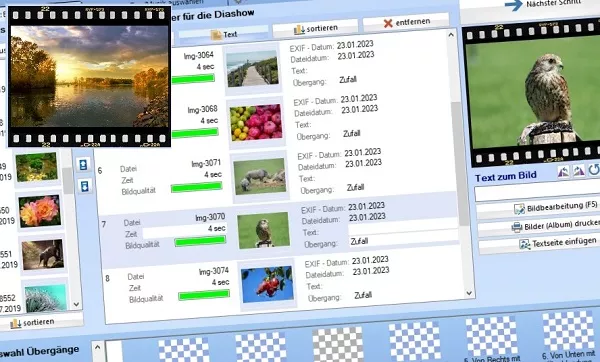Click the left image panel scrollbar thumb
The image size is (600, 362).
(68, 181)
